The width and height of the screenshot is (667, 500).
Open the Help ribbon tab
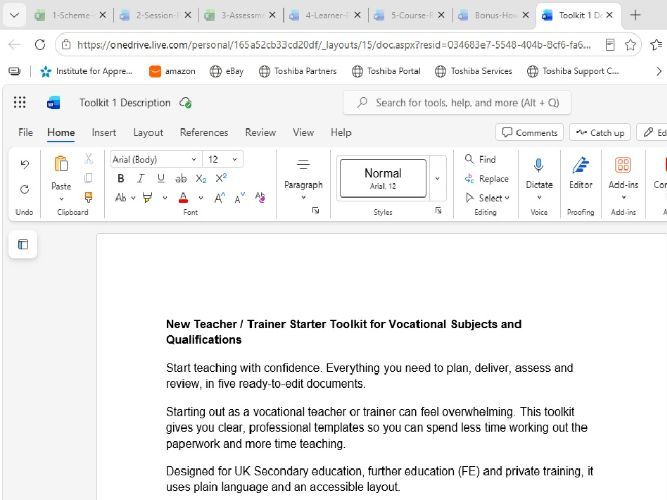(341, 132)
